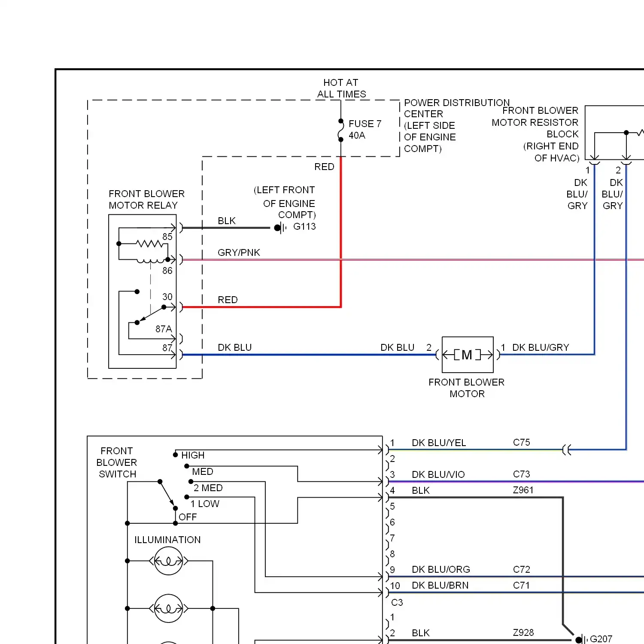644x644 pixels.
Task: Click the 'ILLUMINATION' label
Action: pyautogui.click(x=167, y=540)
